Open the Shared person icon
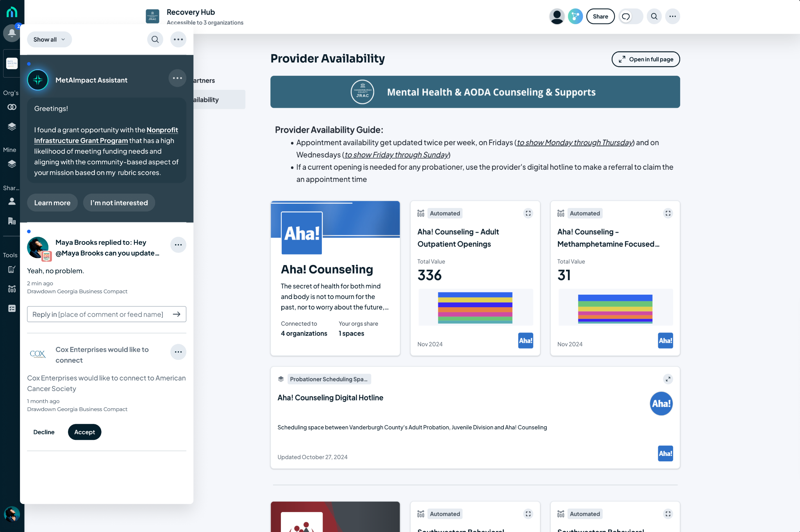Viewport: 800px width, 532px height. (12, 201)
